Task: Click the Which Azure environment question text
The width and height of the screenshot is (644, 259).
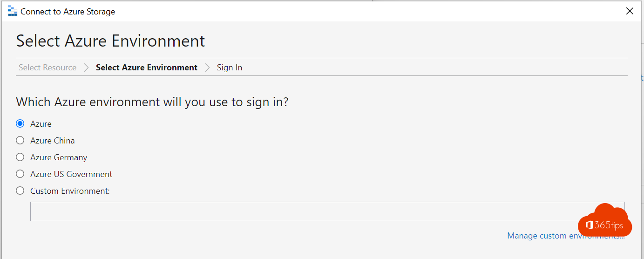Action: click(152, 102)
